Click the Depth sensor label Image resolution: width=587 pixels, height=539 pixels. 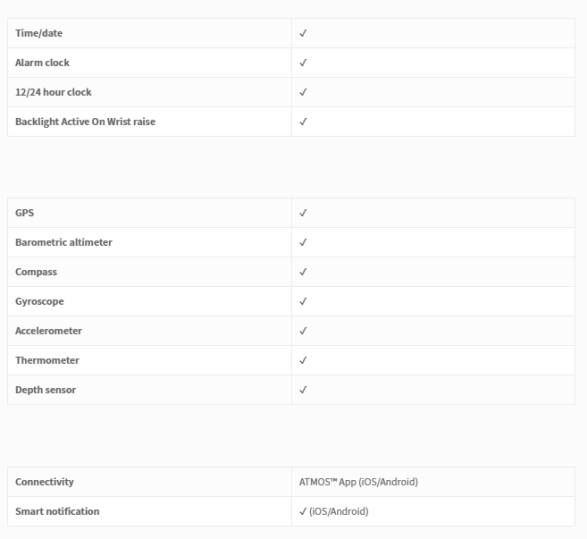[46, 390]
